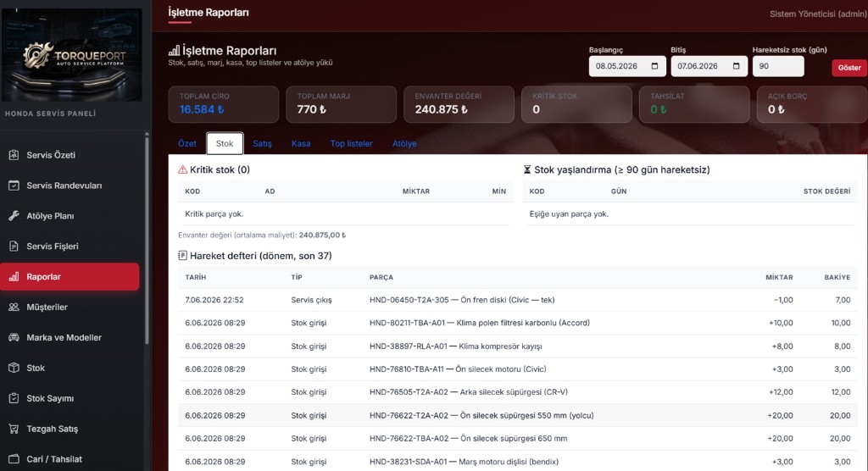The width and height of the screenshot is (868, 471).
Task: Go to Müşteriler in the sidebar
Action: 70,308
